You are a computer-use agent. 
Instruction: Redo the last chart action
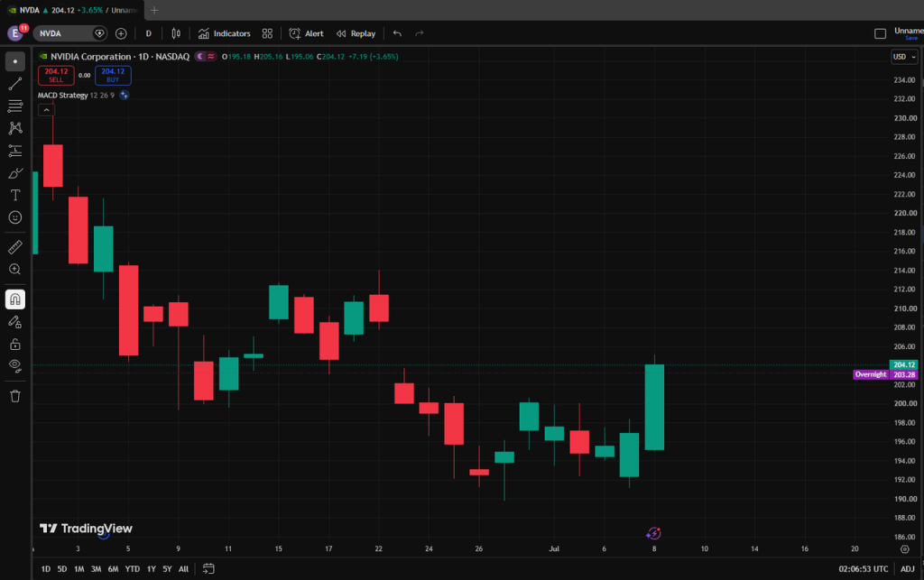point(420,33)
